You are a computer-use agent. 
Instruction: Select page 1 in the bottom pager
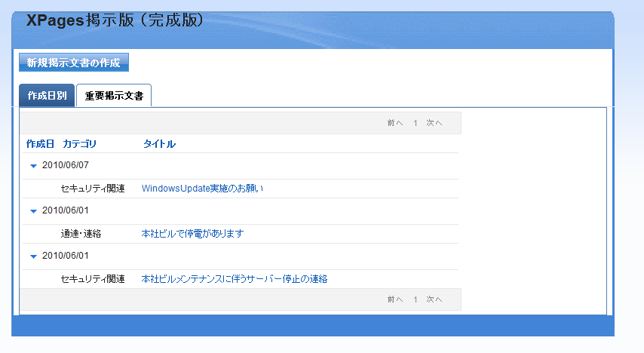[x=416, y=299]
